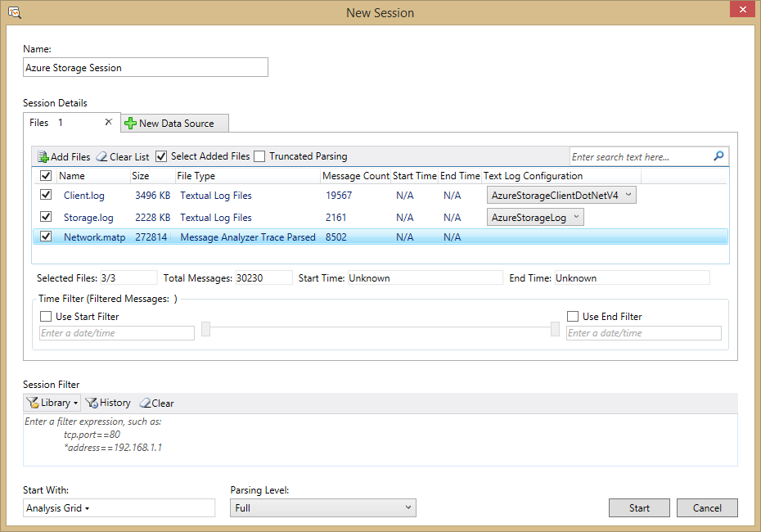Tick the Use End Filter checkbox
This screenshot has width=761, height=532.
click(x=573, y=317)
